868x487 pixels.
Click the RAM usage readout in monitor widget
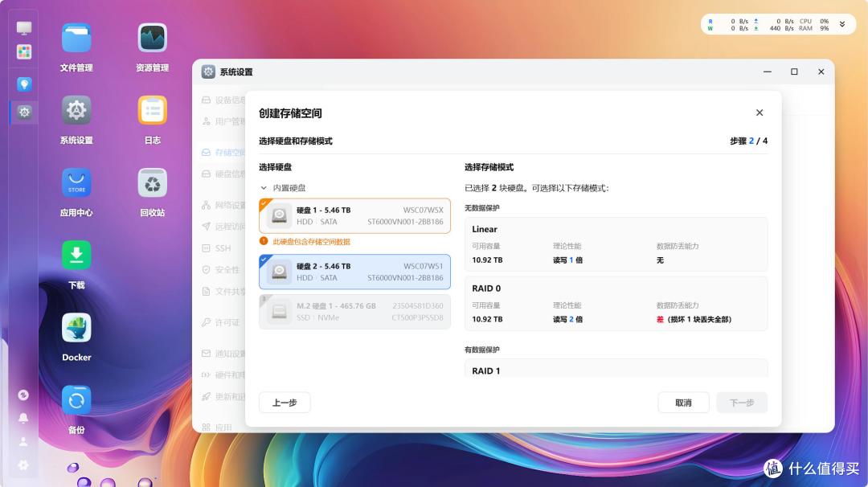tap(813, 28)
